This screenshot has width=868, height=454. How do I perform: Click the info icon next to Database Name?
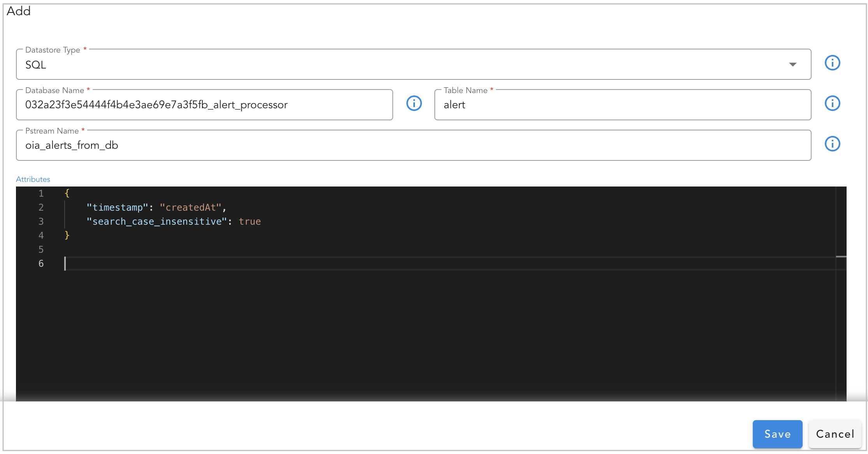(x=414, y=103)
